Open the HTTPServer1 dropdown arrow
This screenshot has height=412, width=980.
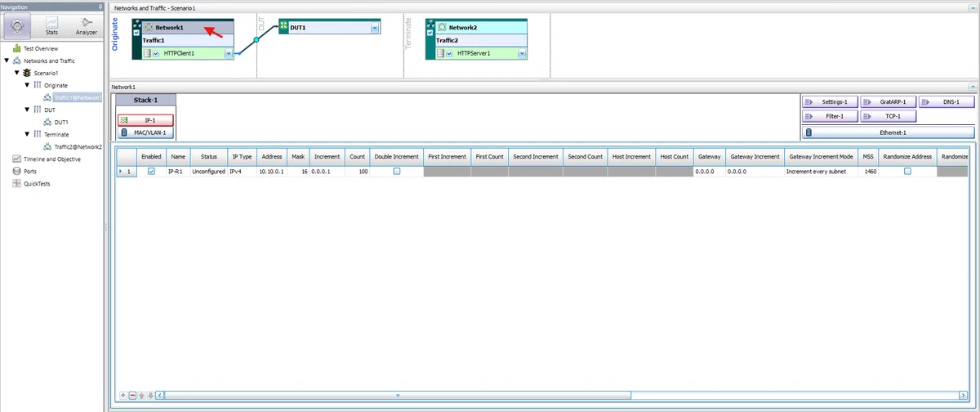point(523,53)
